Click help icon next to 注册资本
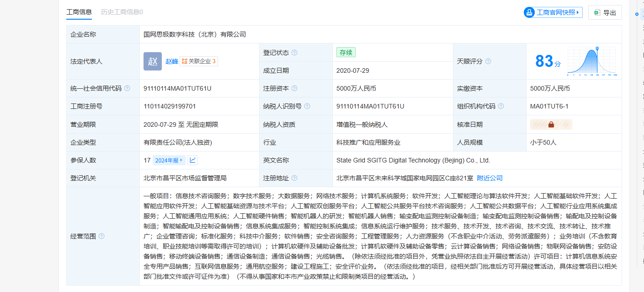This screenshot has height=292, width=644. pos(294,88)
